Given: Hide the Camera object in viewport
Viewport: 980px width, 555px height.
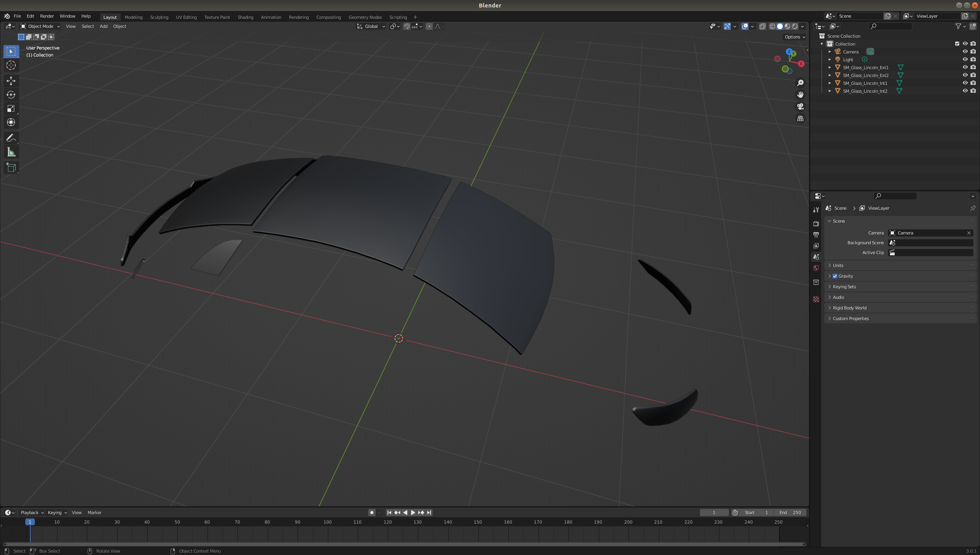Looking at the screenshot, I should click(965, 51).
